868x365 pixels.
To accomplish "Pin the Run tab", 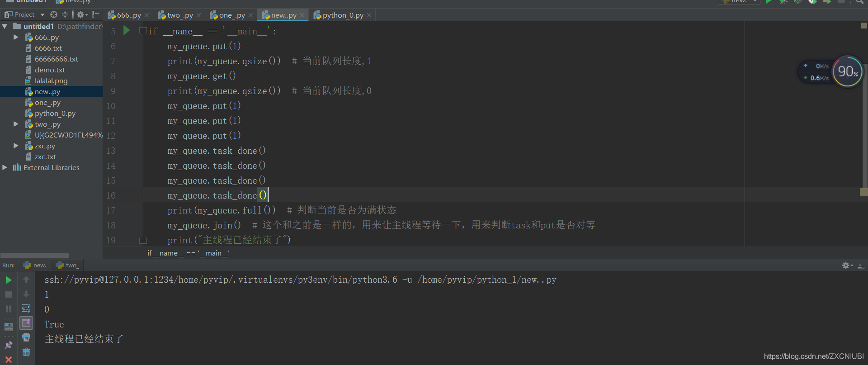I will 8,345.
